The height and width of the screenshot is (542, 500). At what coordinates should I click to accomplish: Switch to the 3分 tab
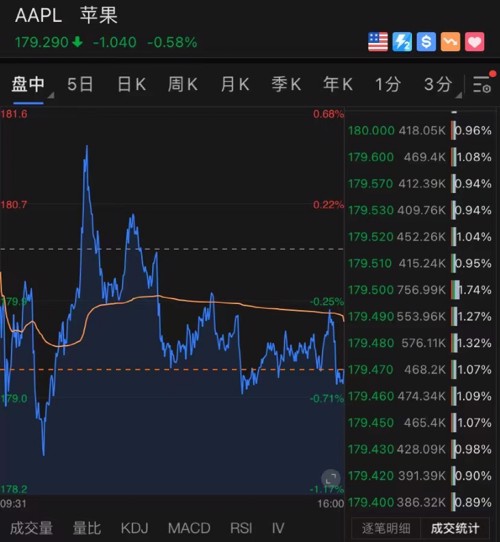438,84
